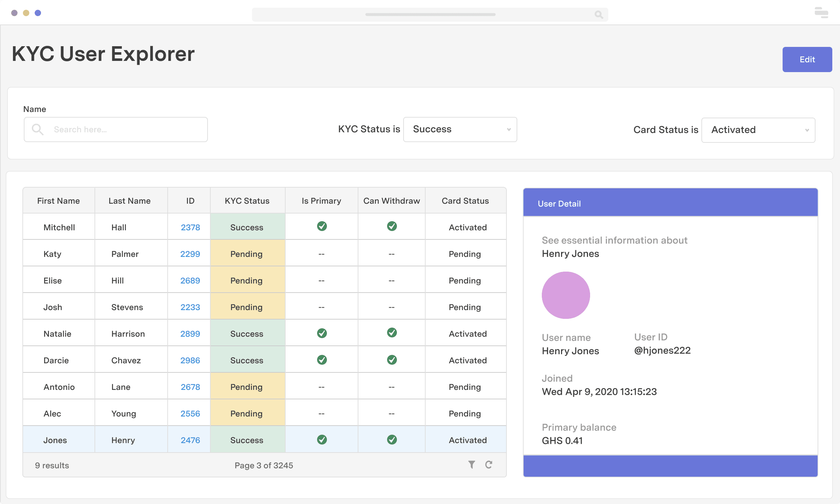The image size is (840, 504).
Task: Open the Card Status Activated dropdown
Action: pos(758,130)
